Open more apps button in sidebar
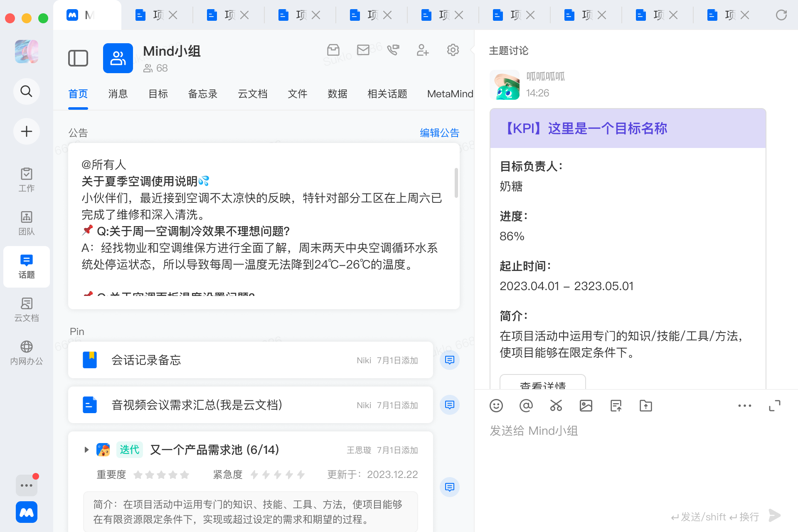Viewport: 798px width, 532px height. coord(27,485)
